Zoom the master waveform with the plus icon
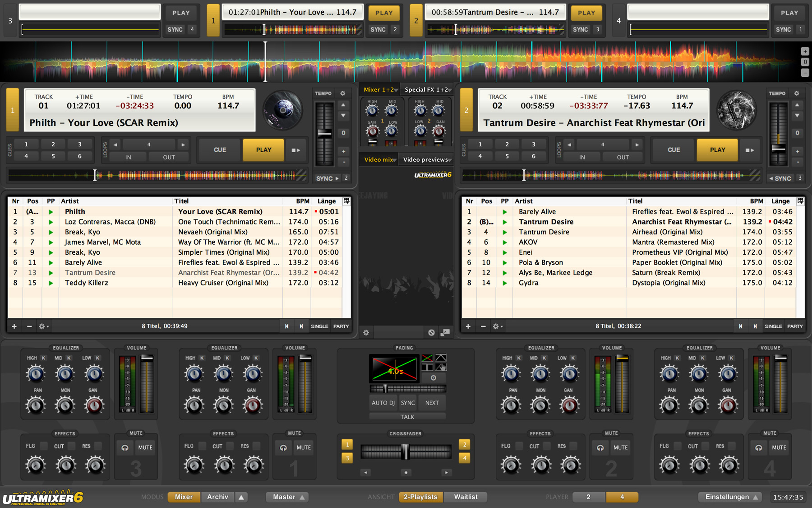The image size is (812, 508). pos(805,51)
